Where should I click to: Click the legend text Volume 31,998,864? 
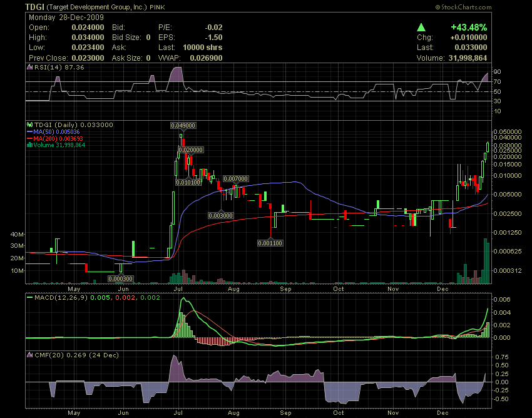[59, 145]
